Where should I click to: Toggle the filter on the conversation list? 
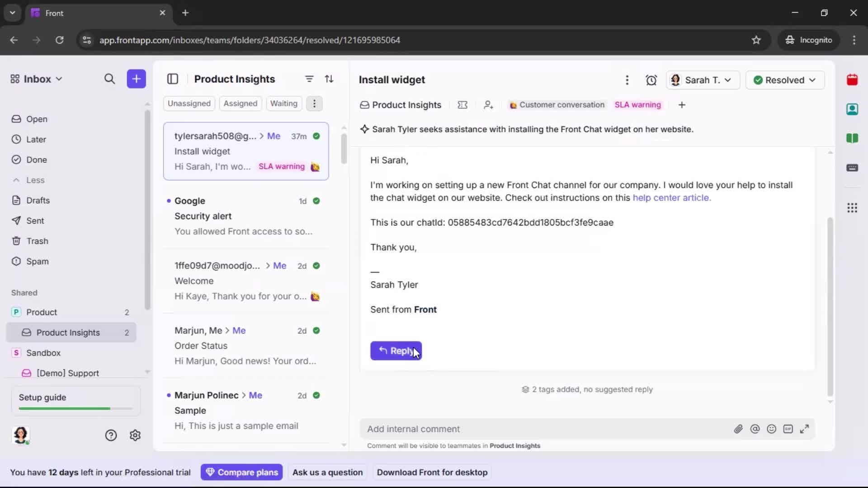click(309, 79)
